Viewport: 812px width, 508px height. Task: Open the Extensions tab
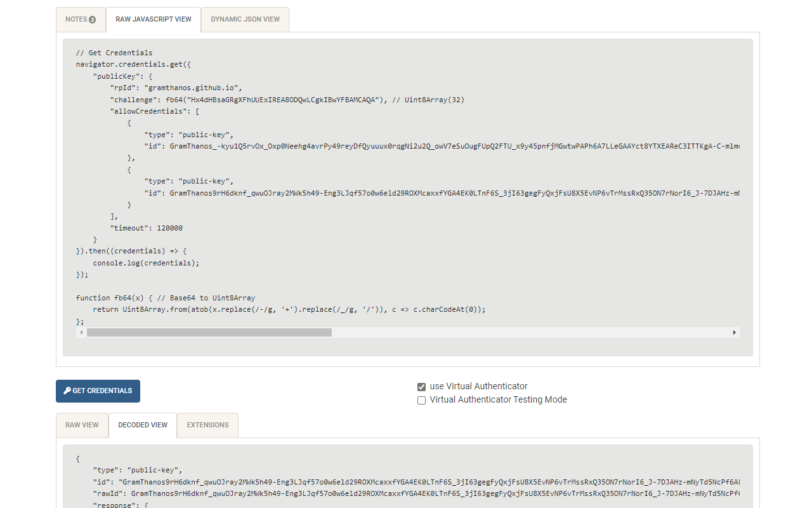207,425
